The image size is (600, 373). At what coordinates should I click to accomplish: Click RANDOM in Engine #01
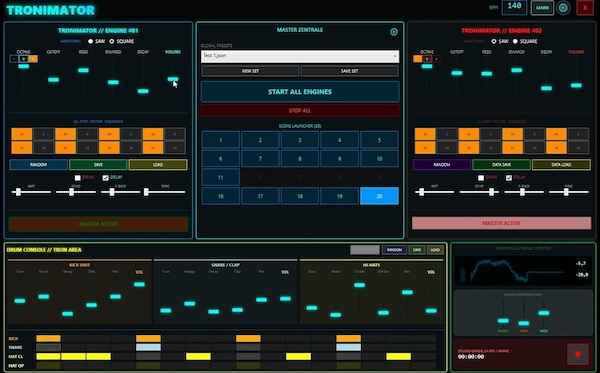38,165
